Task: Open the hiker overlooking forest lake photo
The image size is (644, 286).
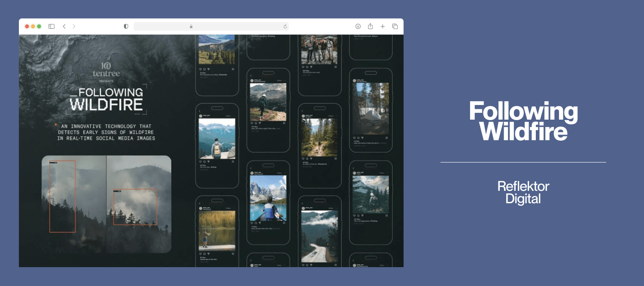Action: pyautogui.click(x=371, y=194)
